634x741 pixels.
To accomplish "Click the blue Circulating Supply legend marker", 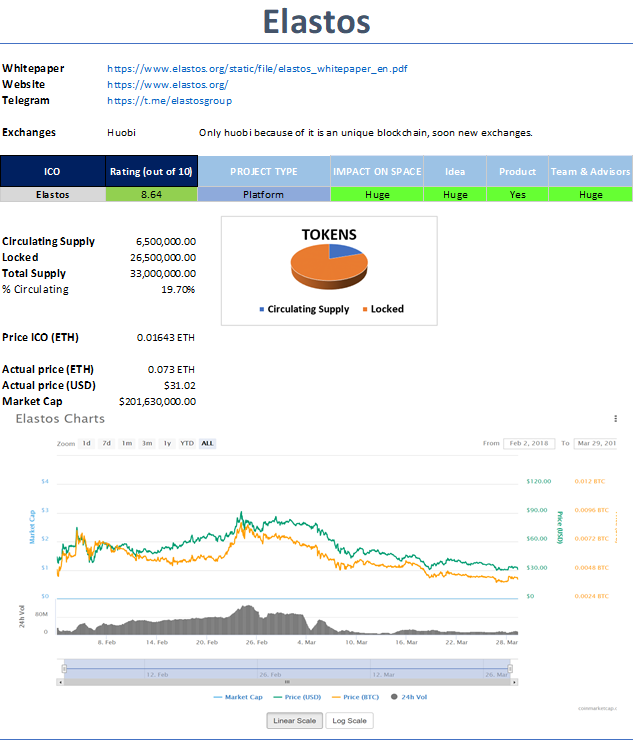I will [x=262, y=310].
